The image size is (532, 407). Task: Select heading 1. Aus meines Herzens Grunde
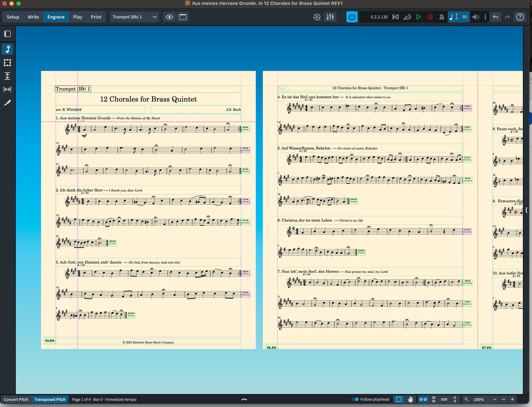pos(108,118)
